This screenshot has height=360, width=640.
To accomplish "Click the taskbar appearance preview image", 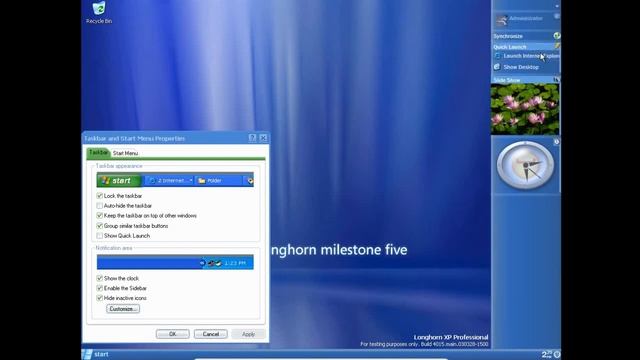I will 175,180.
